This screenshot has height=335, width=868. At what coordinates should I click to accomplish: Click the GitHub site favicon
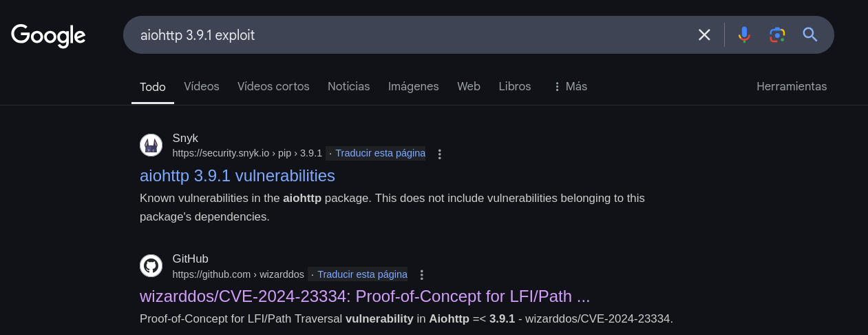(151, 266)
